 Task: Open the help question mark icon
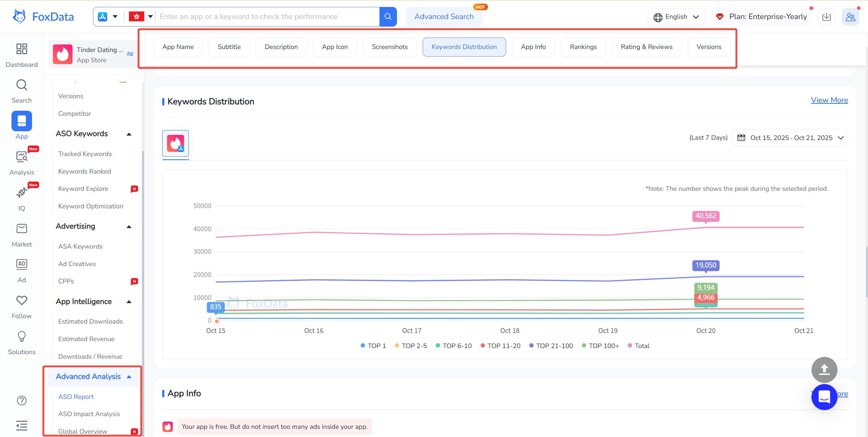[21, 400]
